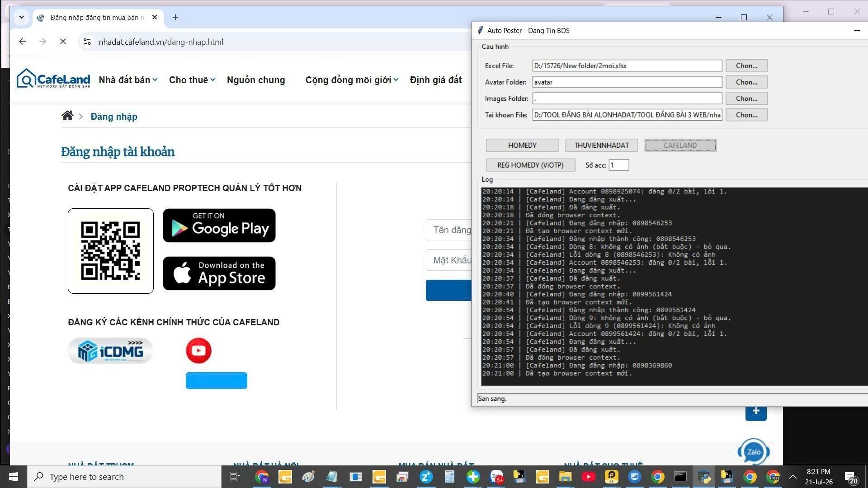
Task: Open the Zalo chat bubble on the page
Action: [x=754, y=451]
